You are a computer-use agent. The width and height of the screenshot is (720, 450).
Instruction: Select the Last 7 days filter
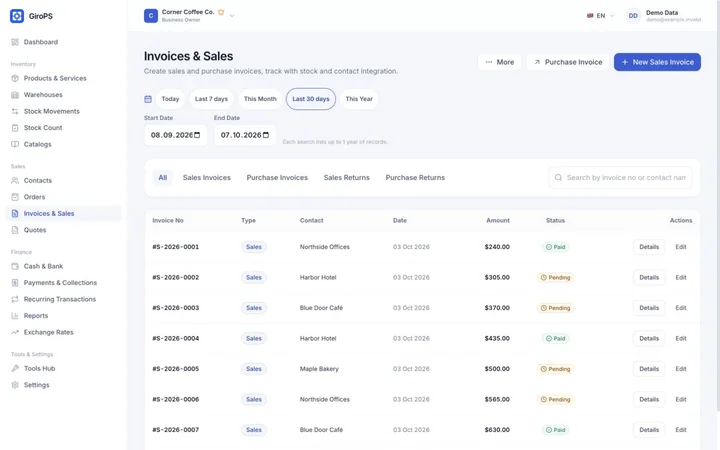pos(211,99)
